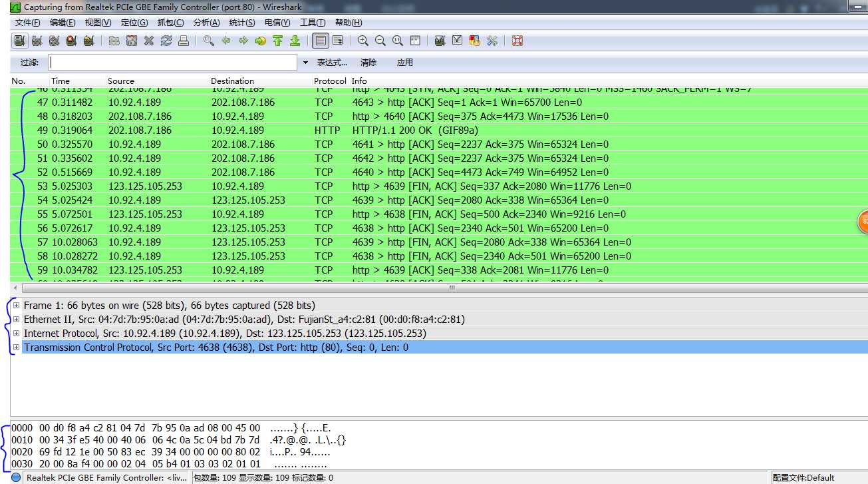Edit capture filters icon
The height and width of the screenshot is (484, 868).
pyautogui.click(x=440, y=41)
